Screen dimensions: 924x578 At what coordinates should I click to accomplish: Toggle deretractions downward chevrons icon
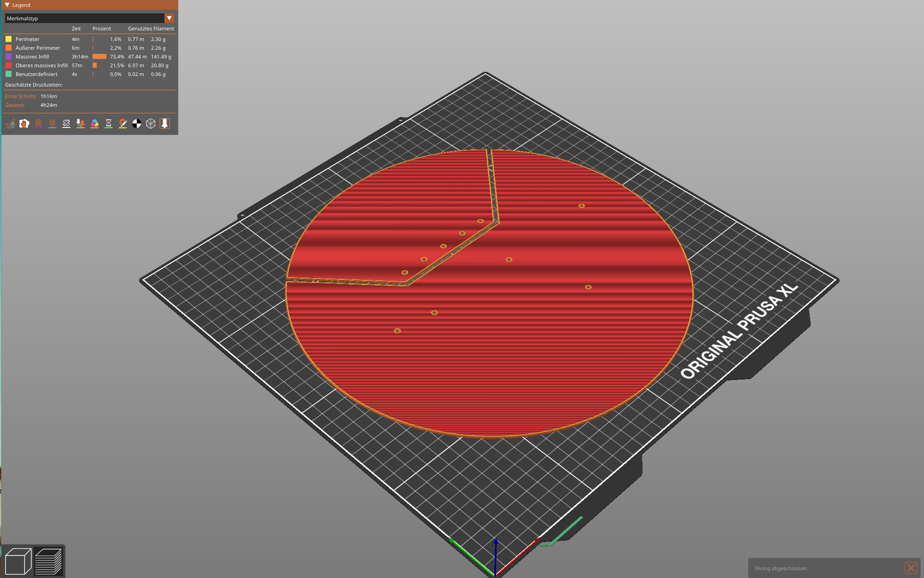pos(53,123)
